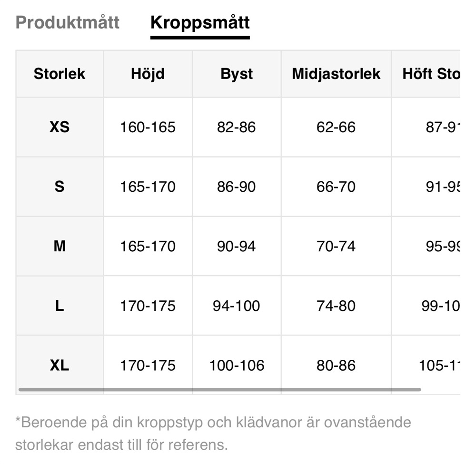This screenshot has height=464, width=476.
Task: Click the 82-86 bust cell
Action: 237,127
